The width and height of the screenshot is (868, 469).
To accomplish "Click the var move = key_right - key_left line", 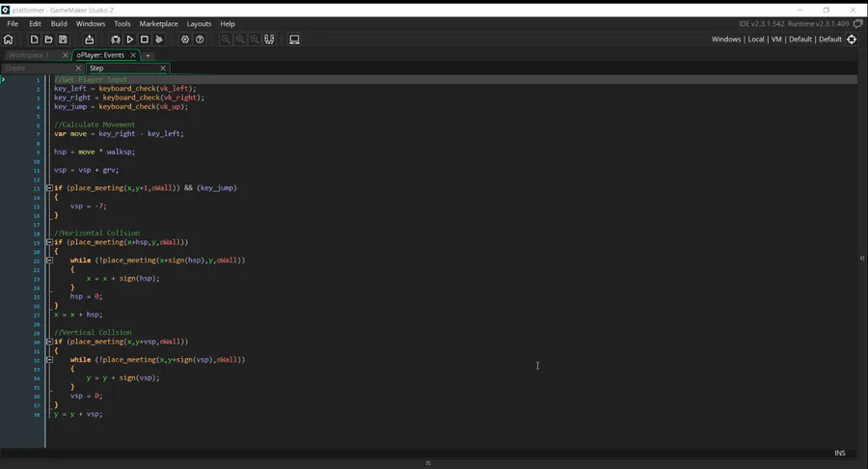I will click(x=119, y=133).
